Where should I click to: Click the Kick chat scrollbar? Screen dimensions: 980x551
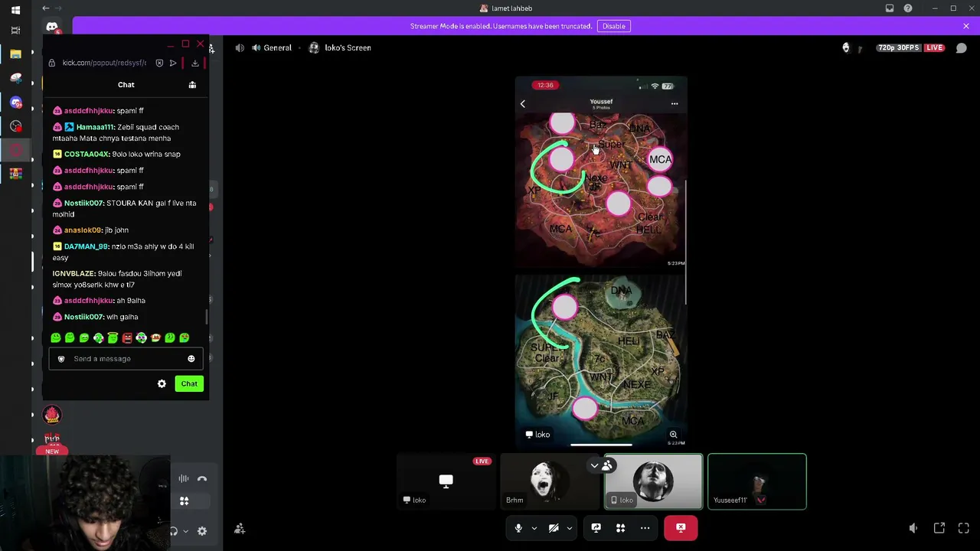click(x=206, y=318)
